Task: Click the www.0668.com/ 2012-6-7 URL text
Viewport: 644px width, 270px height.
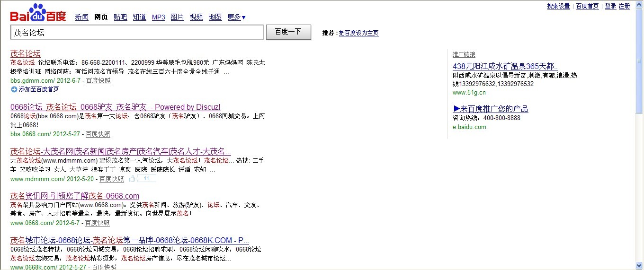Action: coord(46,223)
